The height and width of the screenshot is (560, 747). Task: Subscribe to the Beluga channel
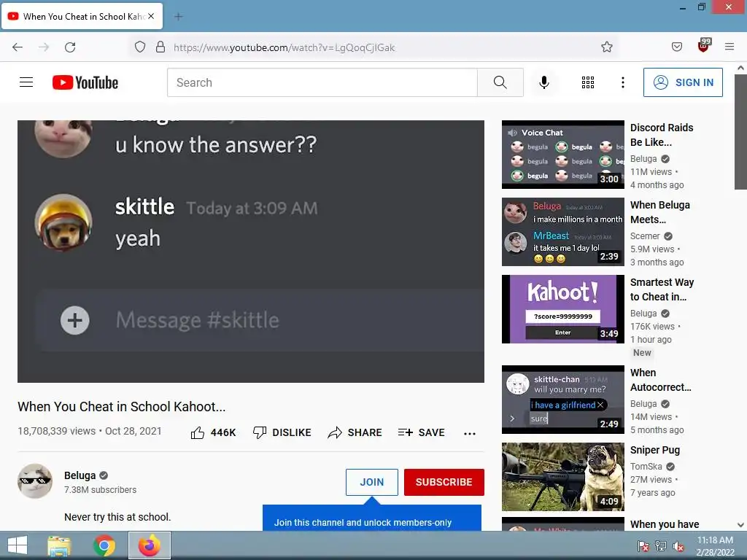pos(444,482)
